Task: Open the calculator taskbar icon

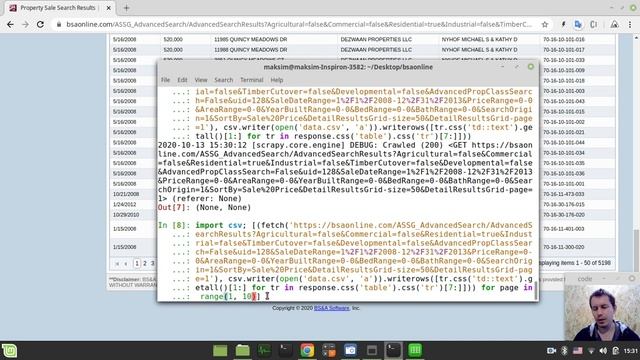Action: [x=329, y=350]
